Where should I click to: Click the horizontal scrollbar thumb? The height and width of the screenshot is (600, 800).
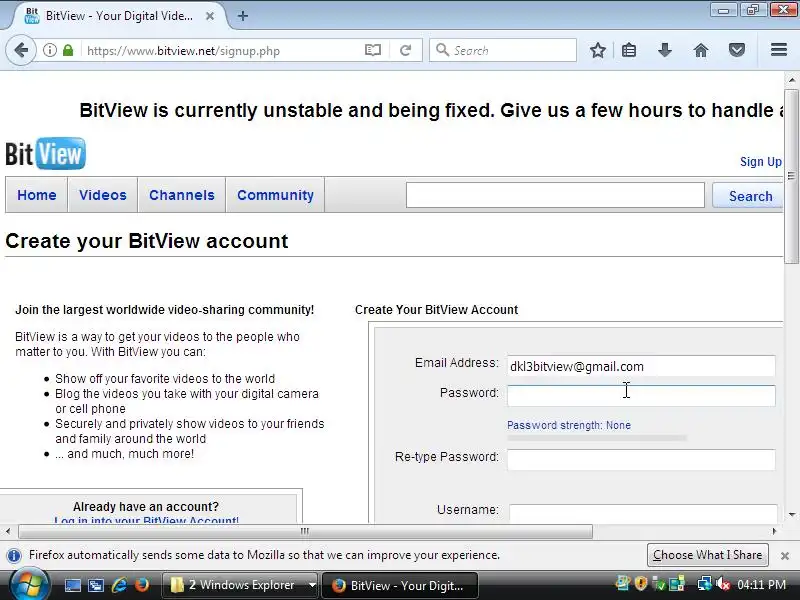[x=305, y=531]
